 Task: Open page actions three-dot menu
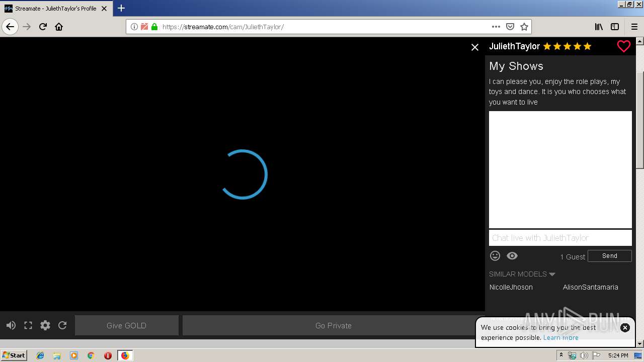[496, 27]
